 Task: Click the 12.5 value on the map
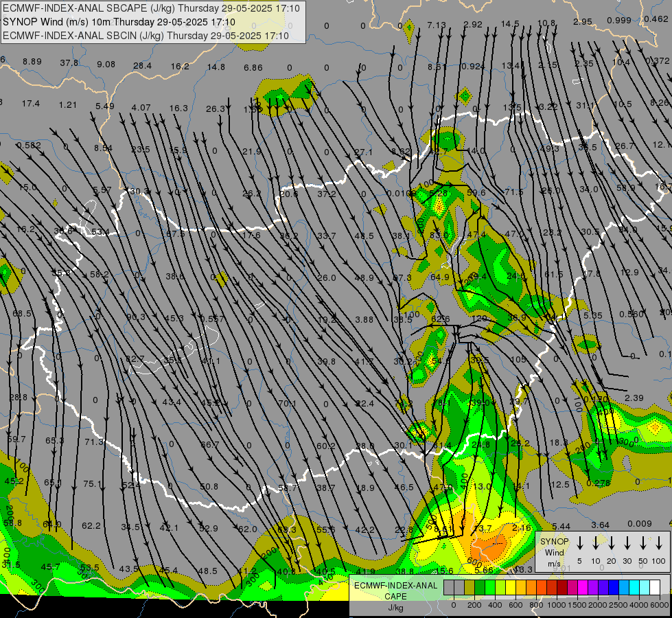coord(560,484)
